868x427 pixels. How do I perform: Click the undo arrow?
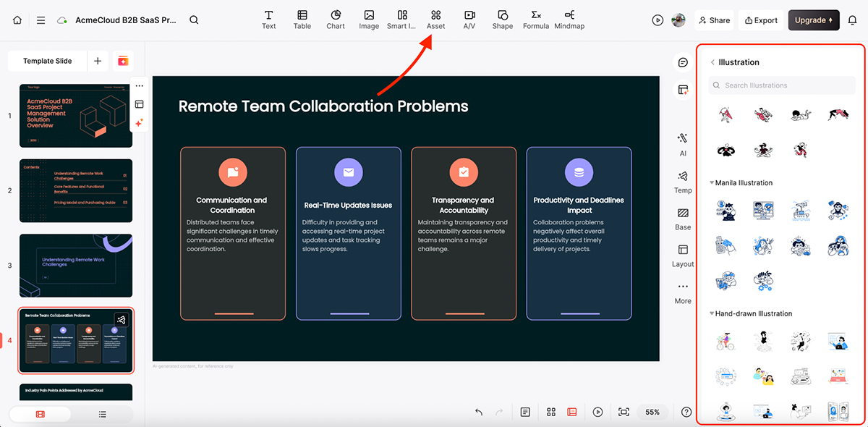point(479,412)
